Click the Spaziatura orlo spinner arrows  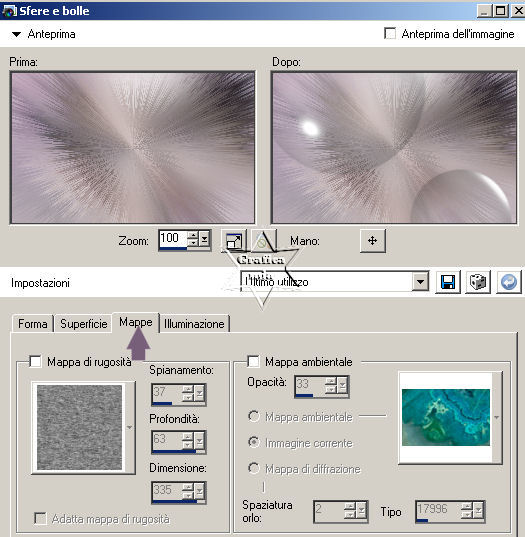pyautogui.click(x=350, y=511)
